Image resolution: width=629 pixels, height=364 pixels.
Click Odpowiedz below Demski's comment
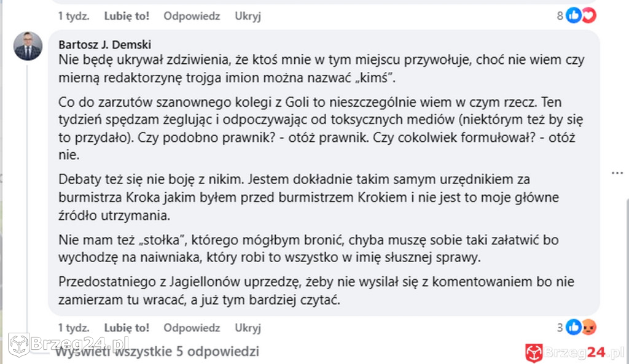click(191, 327)
